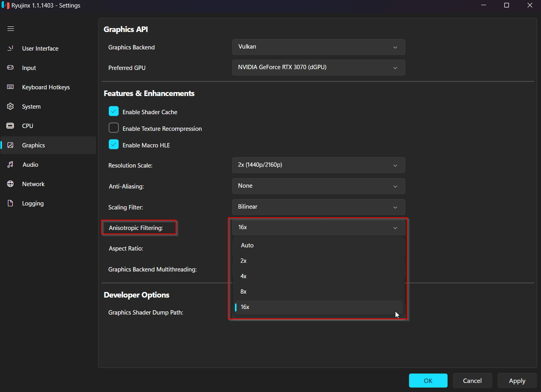Click the Features & Enhancements heading
The image size is (541, 392).
149,93
